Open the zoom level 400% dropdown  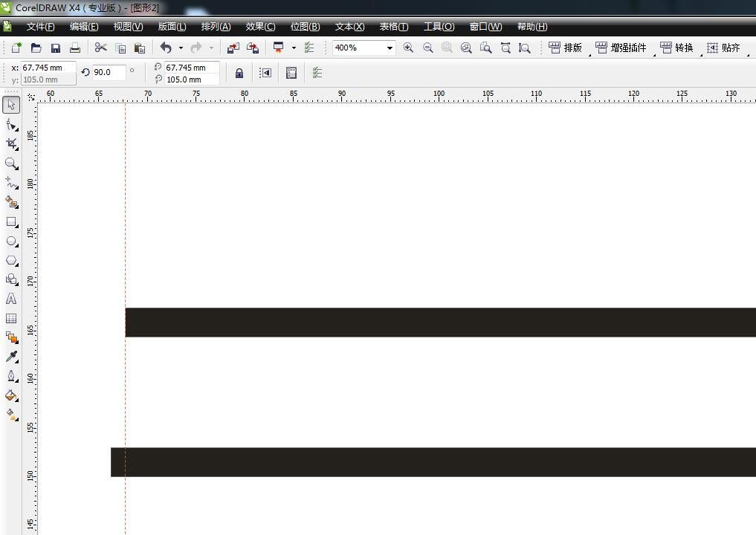[x=388, y=48]
